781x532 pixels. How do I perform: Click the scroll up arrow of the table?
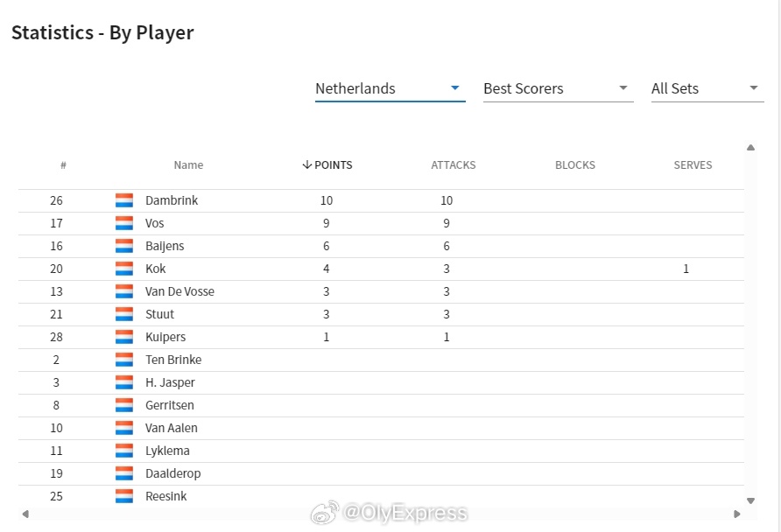point(750,147)
